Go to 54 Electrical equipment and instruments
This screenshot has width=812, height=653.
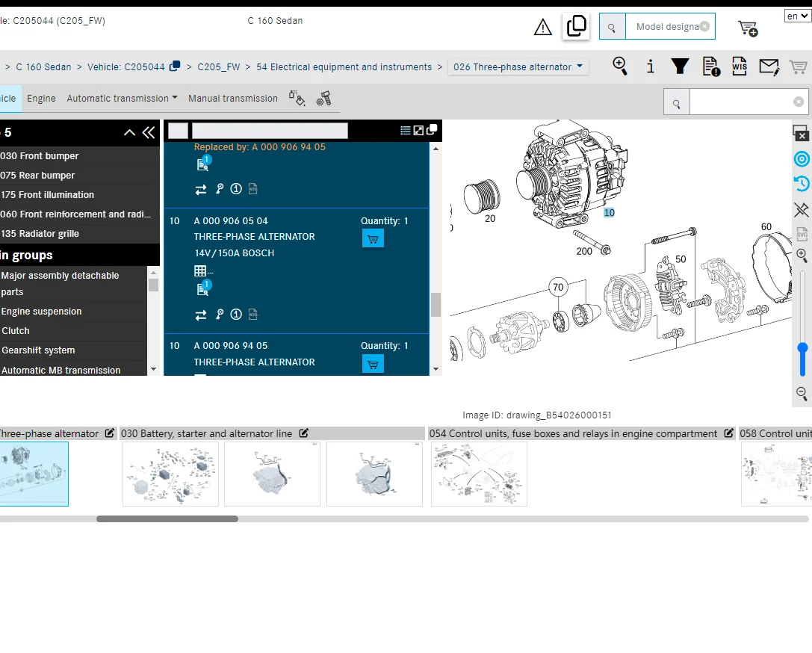[344, 66]
